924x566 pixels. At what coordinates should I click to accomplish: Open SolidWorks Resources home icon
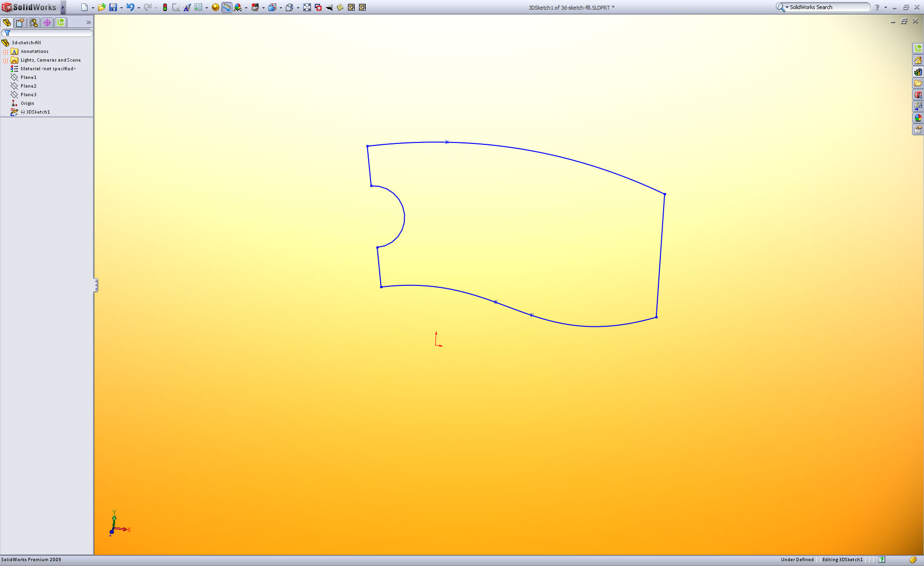(x=918, y=60)
